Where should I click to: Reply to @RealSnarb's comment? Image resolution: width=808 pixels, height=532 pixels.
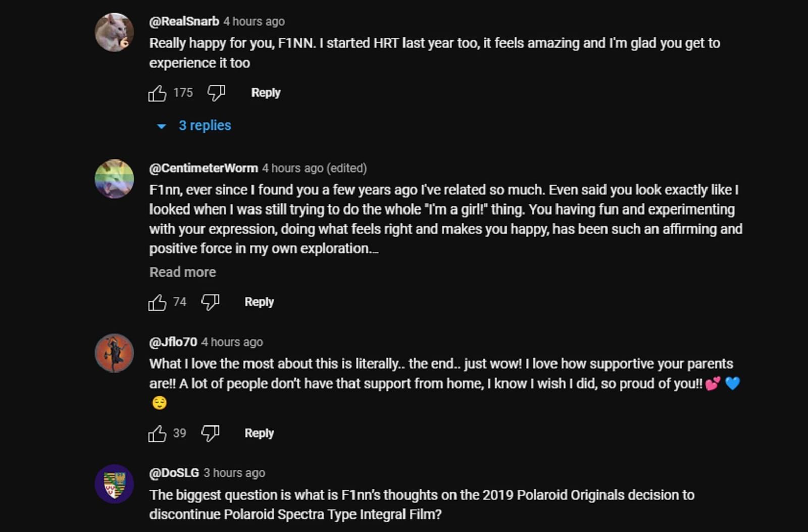[x=265, y=92]
